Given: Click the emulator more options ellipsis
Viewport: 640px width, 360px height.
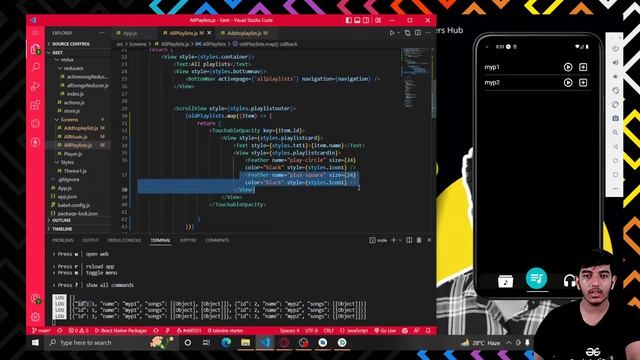Looking at the screenshot, I should 615,189.
